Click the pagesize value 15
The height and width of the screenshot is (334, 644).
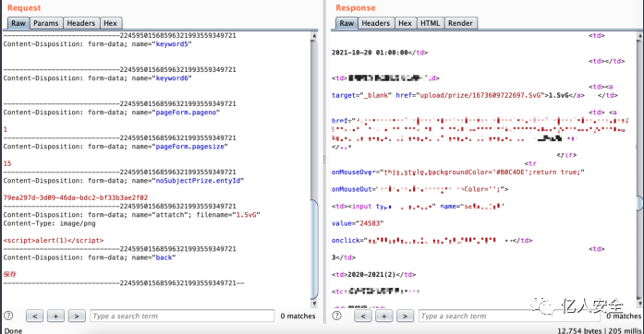7,163
